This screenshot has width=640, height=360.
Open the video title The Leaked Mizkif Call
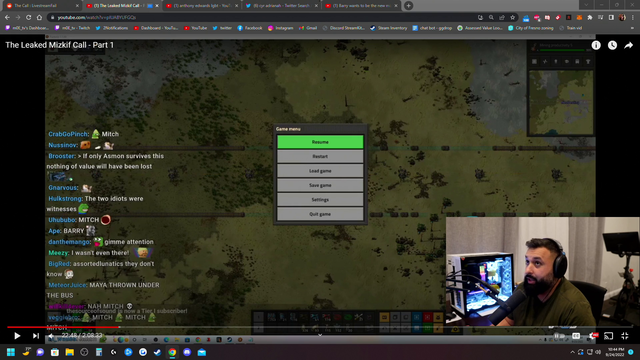[x=60, y=45]
